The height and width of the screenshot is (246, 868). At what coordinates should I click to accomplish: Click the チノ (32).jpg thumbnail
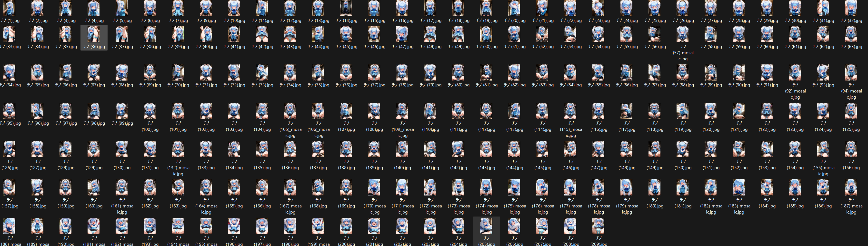coord(851,8)
